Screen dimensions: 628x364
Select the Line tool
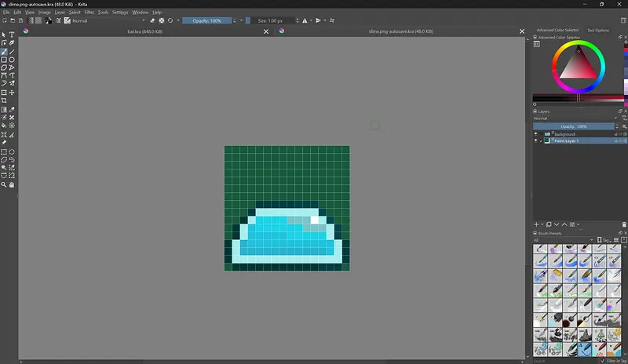pyautogui.click(x=12, y=52)
